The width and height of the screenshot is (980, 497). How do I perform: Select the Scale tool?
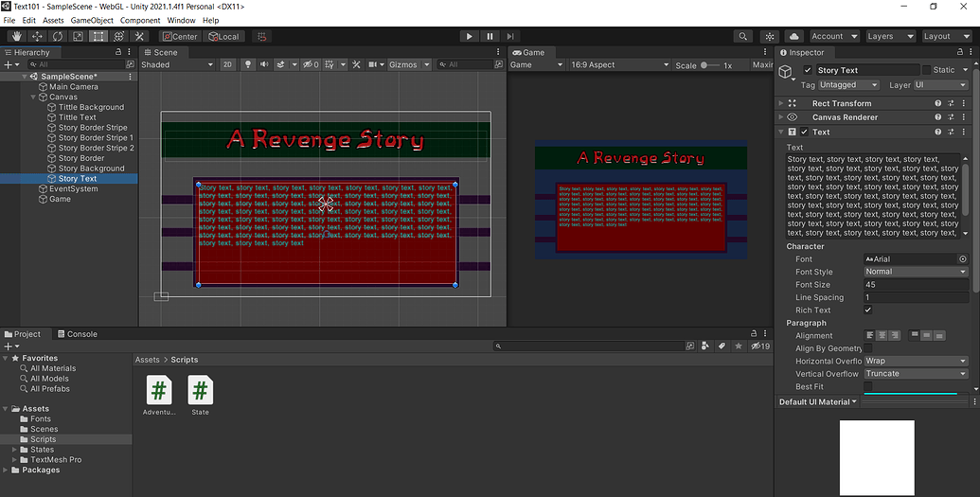pyautogui.click(x=78, y=36)
